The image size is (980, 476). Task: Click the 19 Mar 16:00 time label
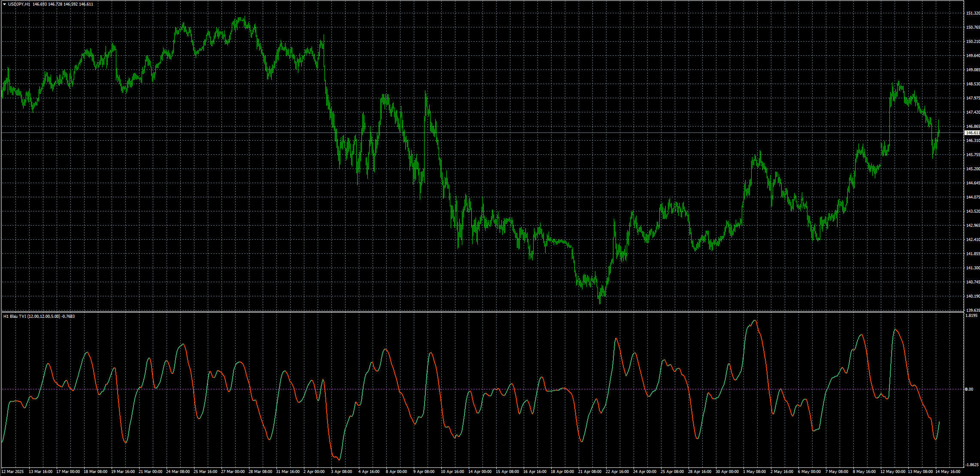pos(123,472)
